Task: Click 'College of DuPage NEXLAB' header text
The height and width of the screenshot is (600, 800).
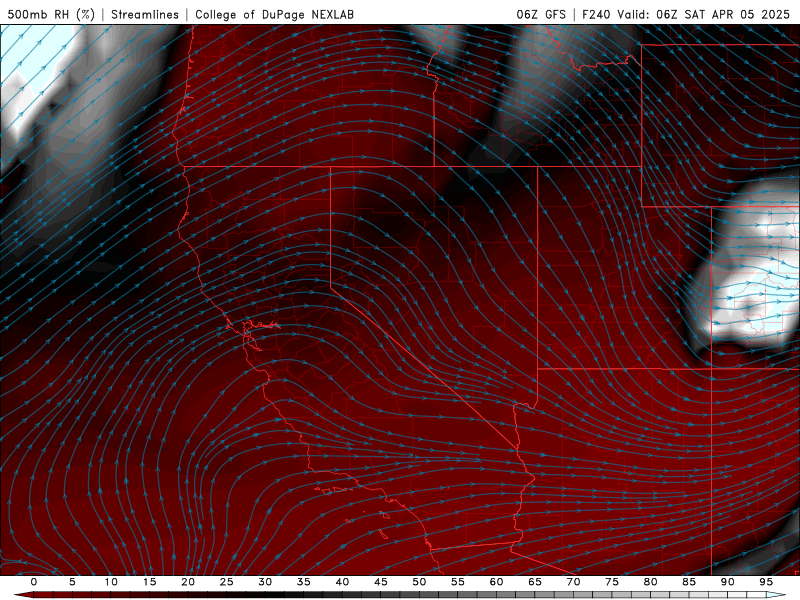Action: tap(274, 14)
